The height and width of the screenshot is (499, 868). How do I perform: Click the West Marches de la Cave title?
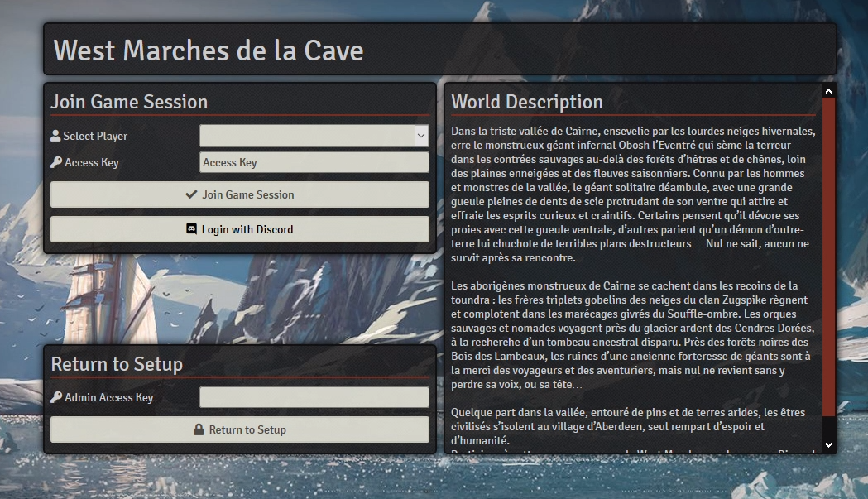tap(209, 50)
